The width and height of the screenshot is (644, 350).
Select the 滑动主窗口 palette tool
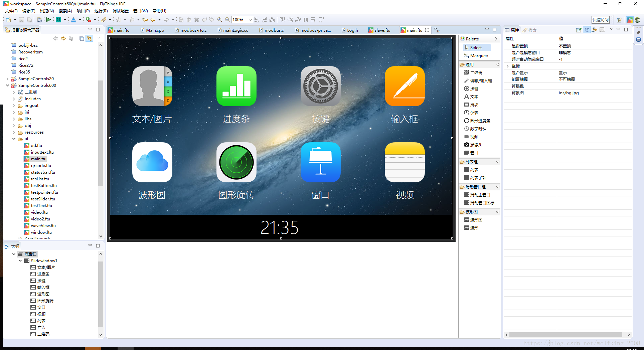tap(477, 195)
